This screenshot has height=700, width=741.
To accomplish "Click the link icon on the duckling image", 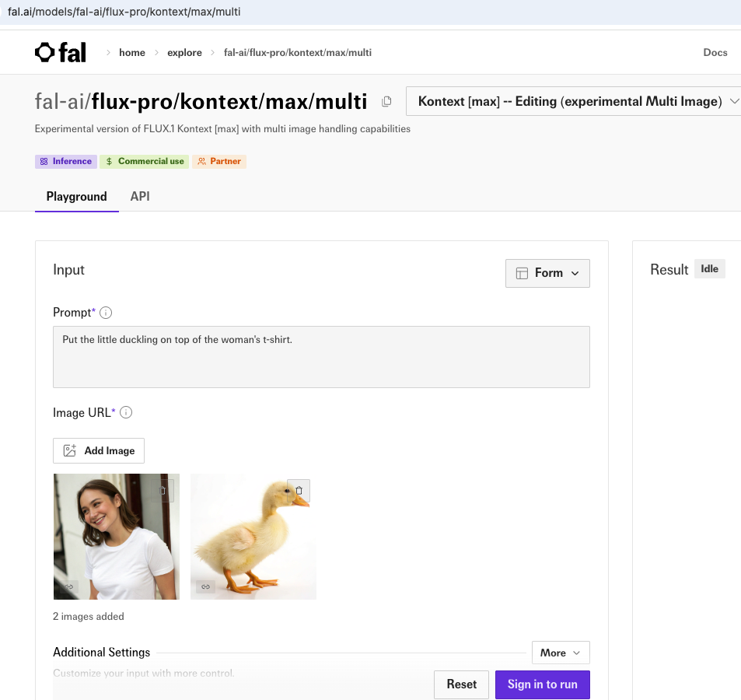I will point(205,586).
